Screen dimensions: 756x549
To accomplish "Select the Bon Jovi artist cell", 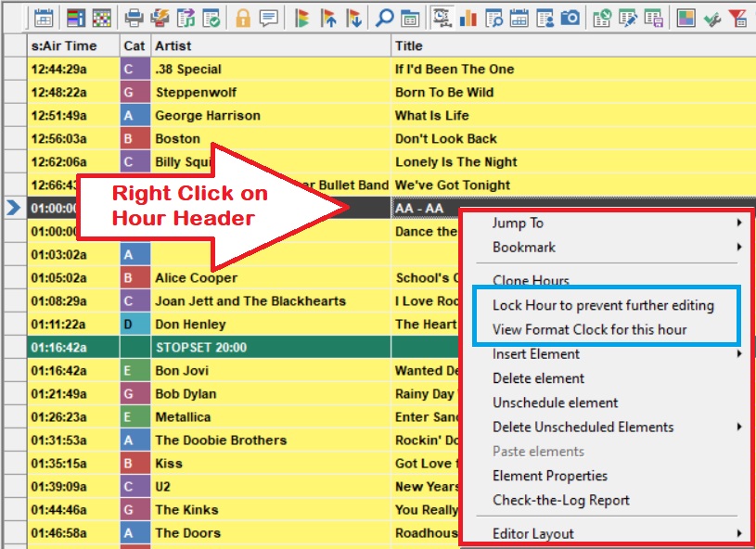I will pos(271,370).
